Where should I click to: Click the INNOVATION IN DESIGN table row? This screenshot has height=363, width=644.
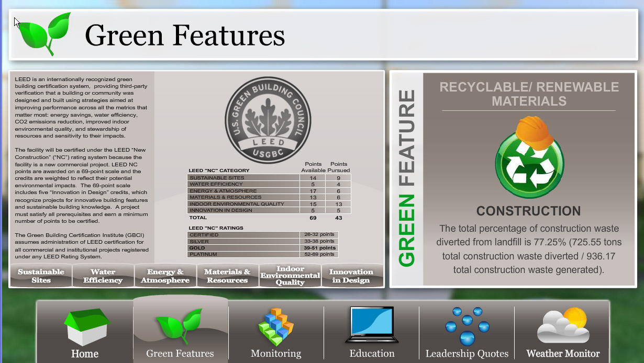269,210
